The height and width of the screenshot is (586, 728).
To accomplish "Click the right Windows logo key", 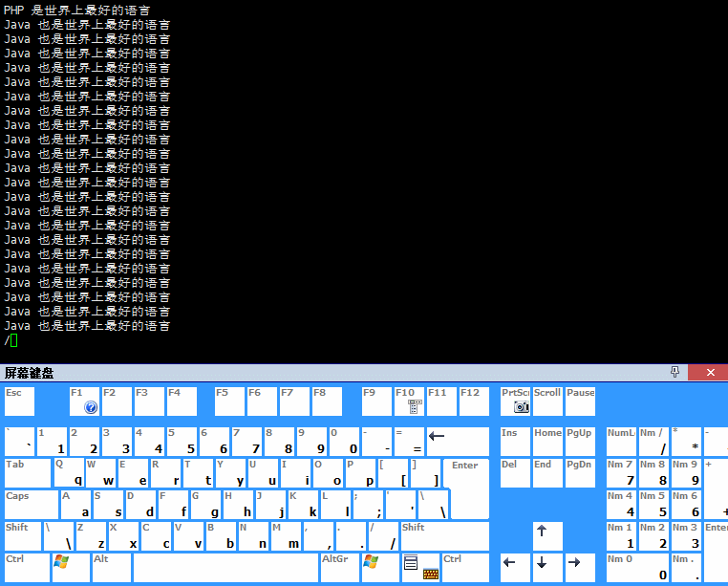I will pos(380,568).
